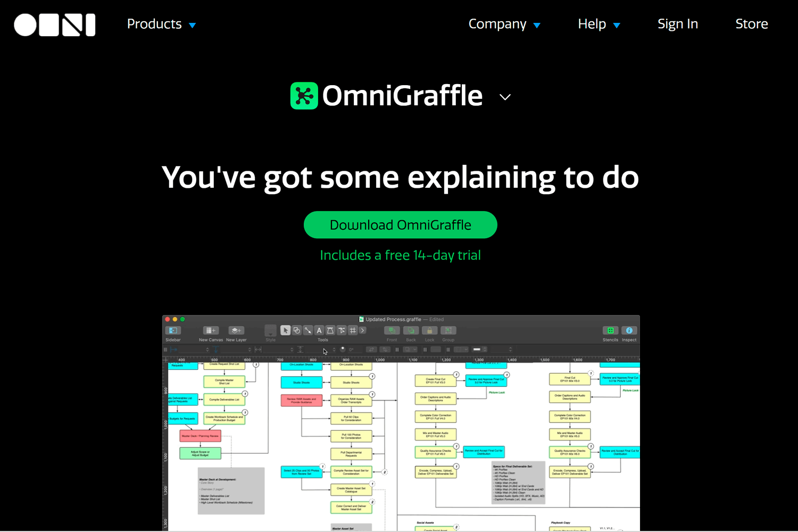Open the Company dropdown menu
The image size is (798, 532).
pyautogui.click(x=504, y=24)
